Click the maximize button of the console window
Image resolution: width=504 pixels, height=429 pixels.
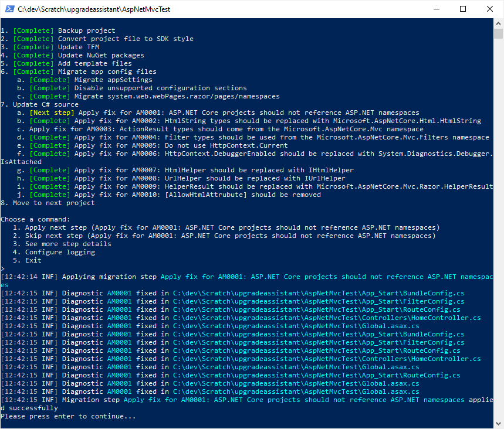pyautogui.click(x=463, y=9)
